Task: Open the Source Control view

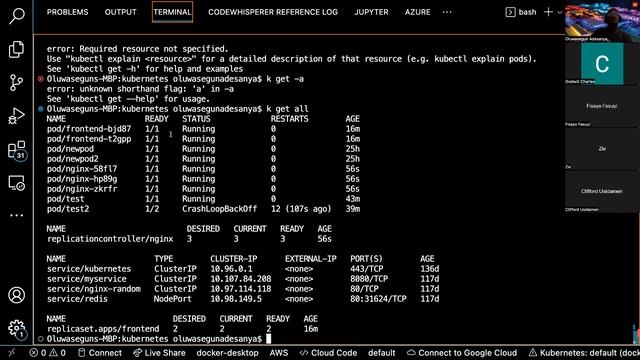Action: [x=16, y=82]
